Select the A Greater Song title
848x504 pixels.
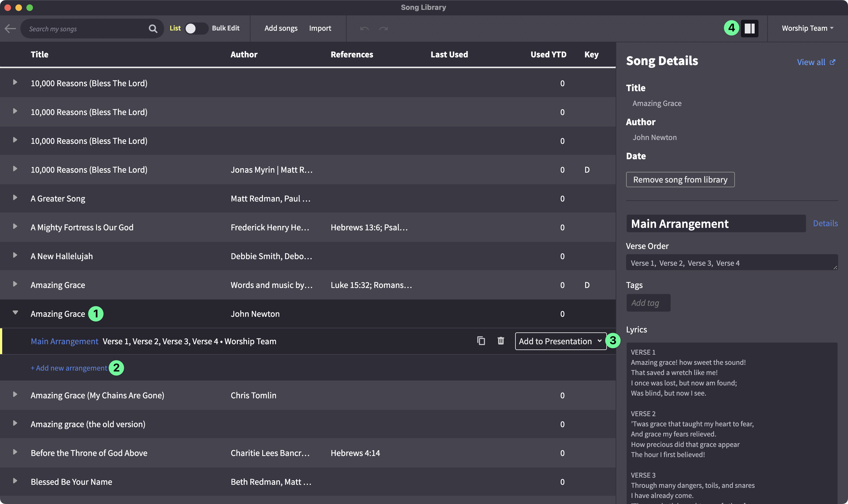(x=58, y=199)
